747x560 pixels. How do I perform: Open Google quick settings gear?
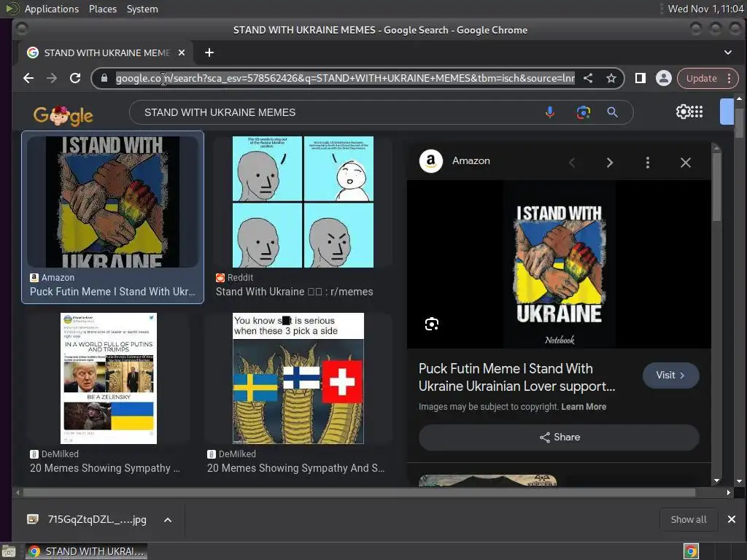point(682,112)
